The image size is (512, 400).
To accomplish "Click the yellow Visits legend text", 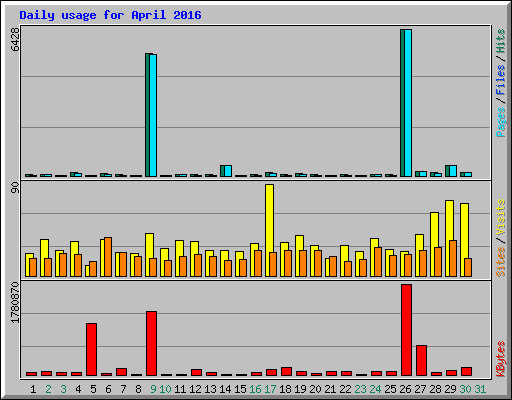I will point(501,218).
